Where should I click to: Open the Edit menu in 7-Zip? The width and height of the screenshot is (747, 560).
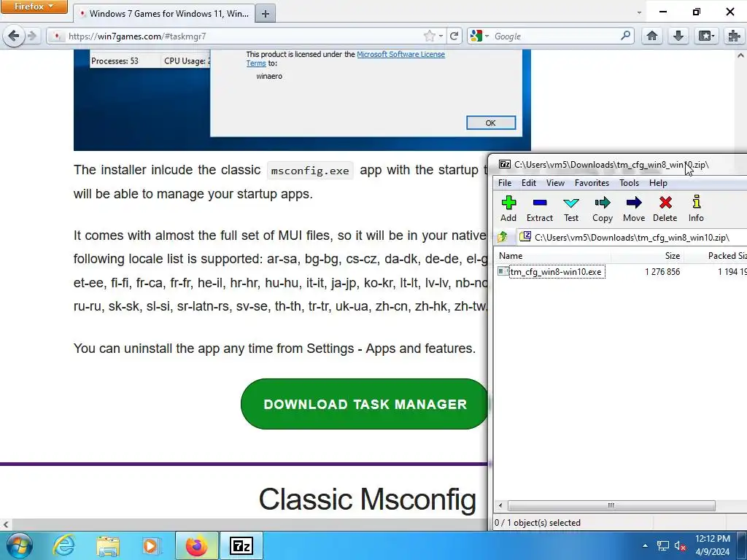pos(528,183)
